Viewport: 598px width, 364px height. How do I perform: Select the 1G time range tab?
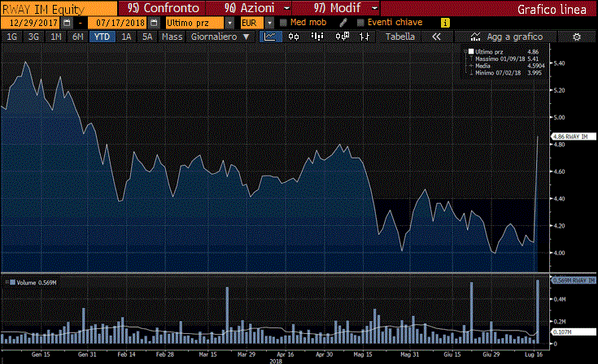[x=12, y=37]
